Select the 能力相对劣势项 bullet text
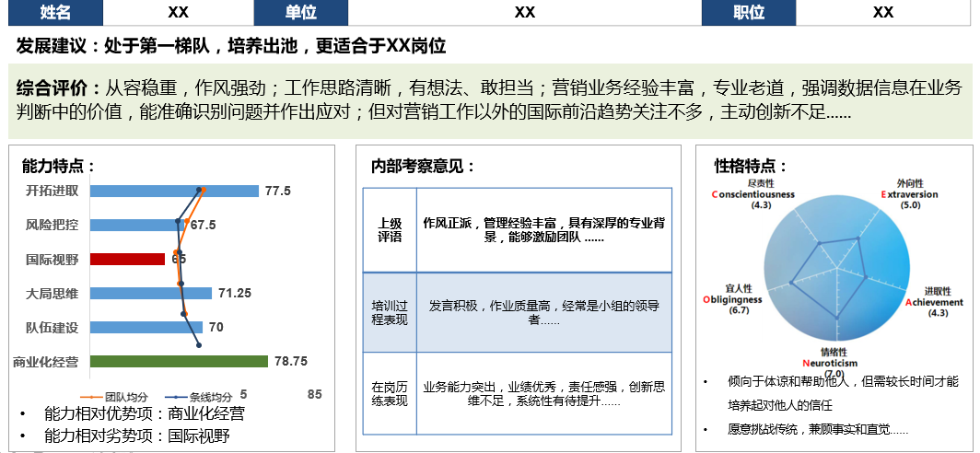The height and width of the screenshot is (453, 980). [136, 436]
